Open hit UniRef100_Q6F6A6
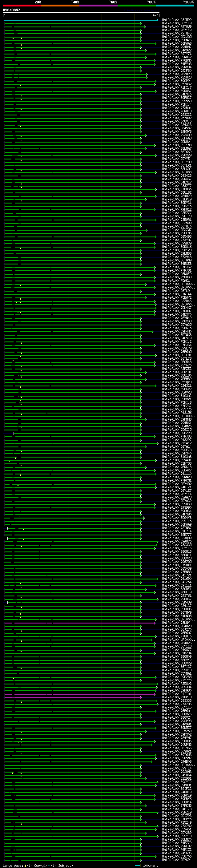197x868 pixels. pos(177,43)
